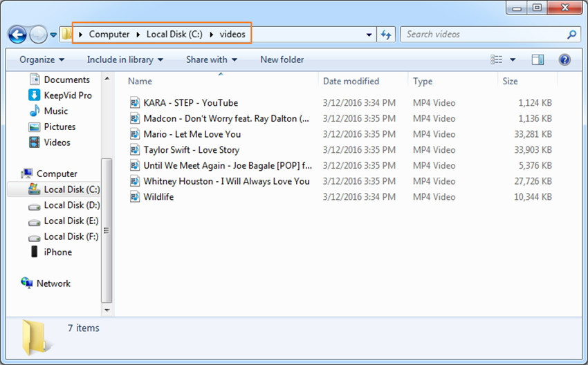The width and height of the screenshot is (588, 365).
Task: Expand the address bar history dropdown arrow
Action: [369, 34]
